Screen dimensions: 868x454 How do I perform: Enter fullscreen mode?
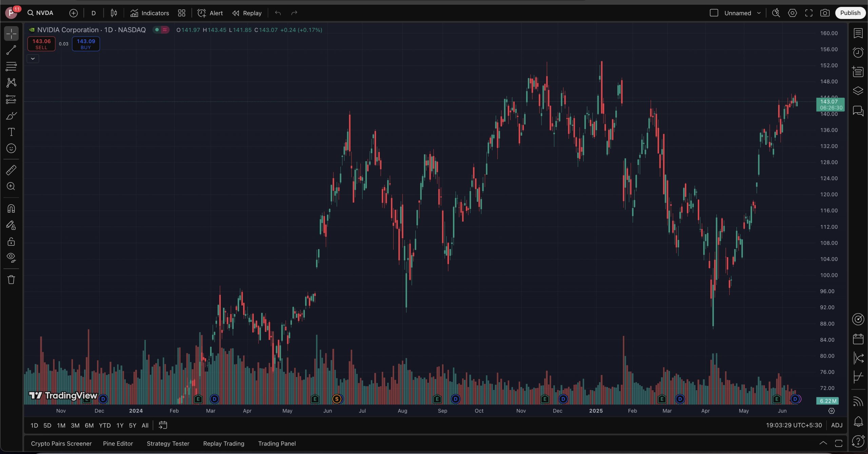pos(809,13)
